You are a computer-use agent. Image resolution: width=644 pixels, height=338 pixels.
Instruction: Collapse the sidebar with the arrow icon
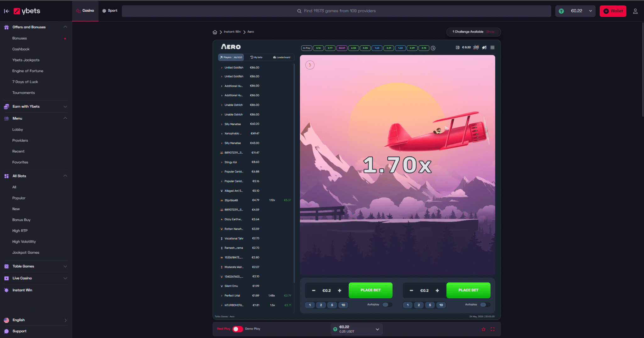pos(7,11)
